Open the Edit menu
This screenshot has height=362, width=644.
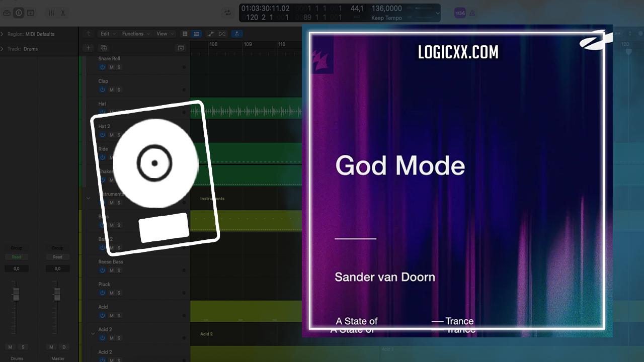tap(107, 34)
